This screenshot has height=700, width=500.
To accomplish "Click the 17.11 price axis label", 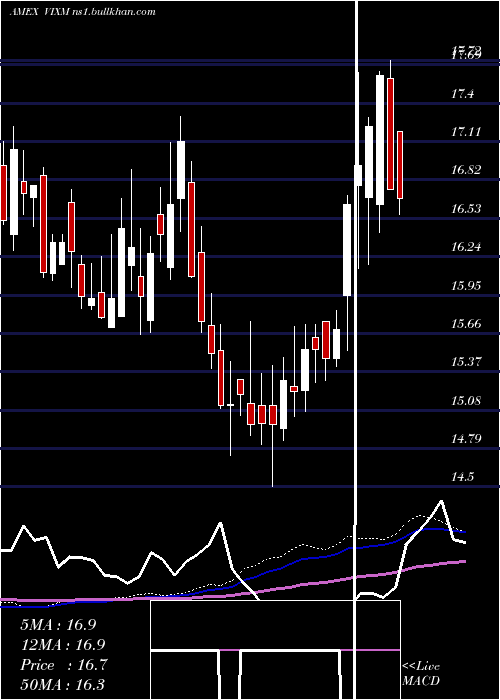I will click(x=466, y=132).
